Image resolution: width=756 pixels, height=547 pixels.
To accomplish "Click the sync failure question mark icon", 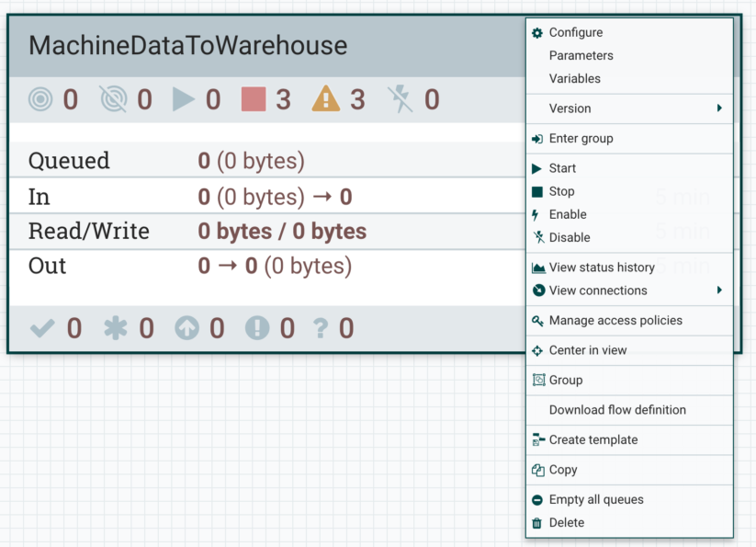I will 320,328.
